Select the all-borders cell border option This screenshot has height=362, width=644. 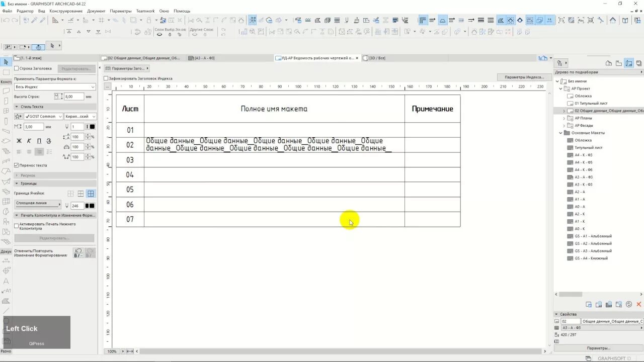tap(91, 194)
